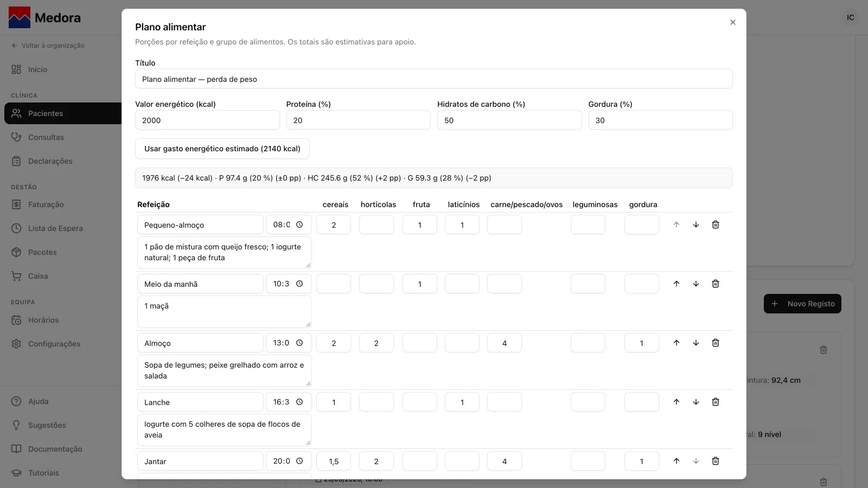Open time picker clock for Pequeno-almoço
This screenshot has height=488, width=868.
pyautogui.click(x=299, y=224)
